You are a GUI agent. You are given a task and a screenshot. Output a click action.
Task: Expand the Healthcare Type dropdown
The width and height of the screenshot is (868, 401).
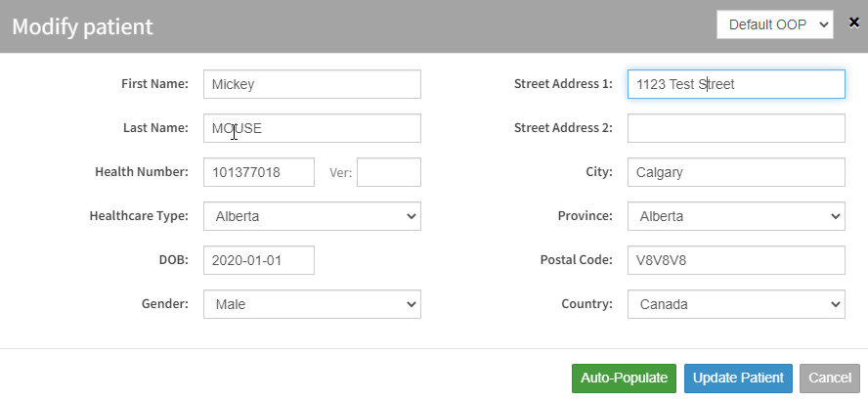312,216
